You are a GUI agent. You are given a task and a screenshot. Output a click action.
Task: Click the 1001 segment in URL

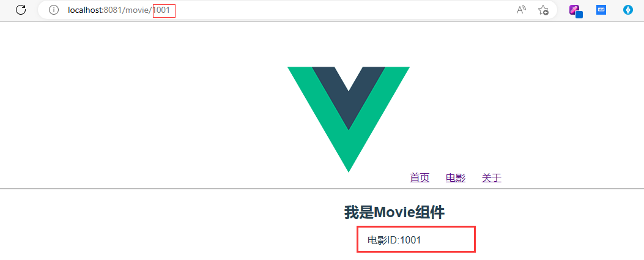161,10
